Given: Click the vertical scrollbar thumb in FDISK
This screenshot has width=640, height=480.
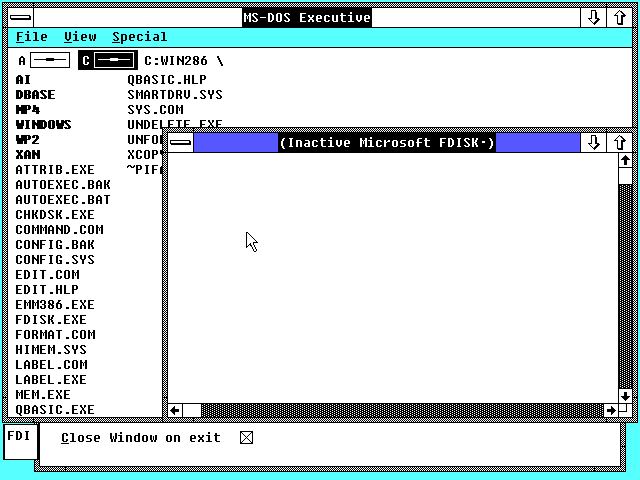Looking at the screenshot, I should [625, 176].
